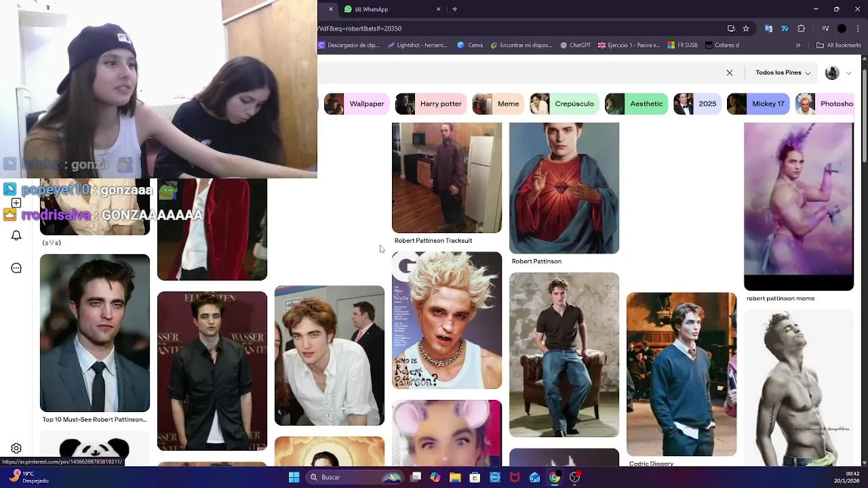Viewport: 868px width, 488px height.
Task: Click the 'robert pattinson meme' caption text
Action: pyautogui.click(x=781, y=298)
